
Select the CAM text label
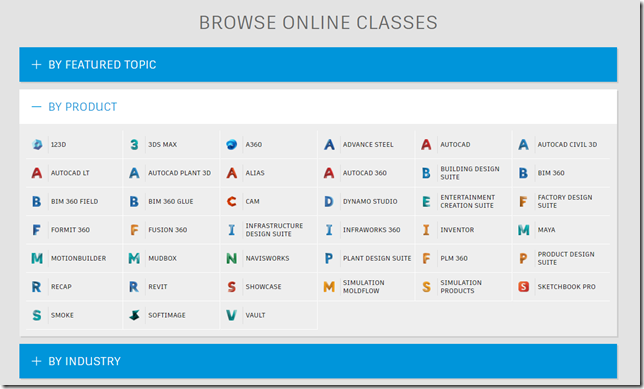coord(253,201)
